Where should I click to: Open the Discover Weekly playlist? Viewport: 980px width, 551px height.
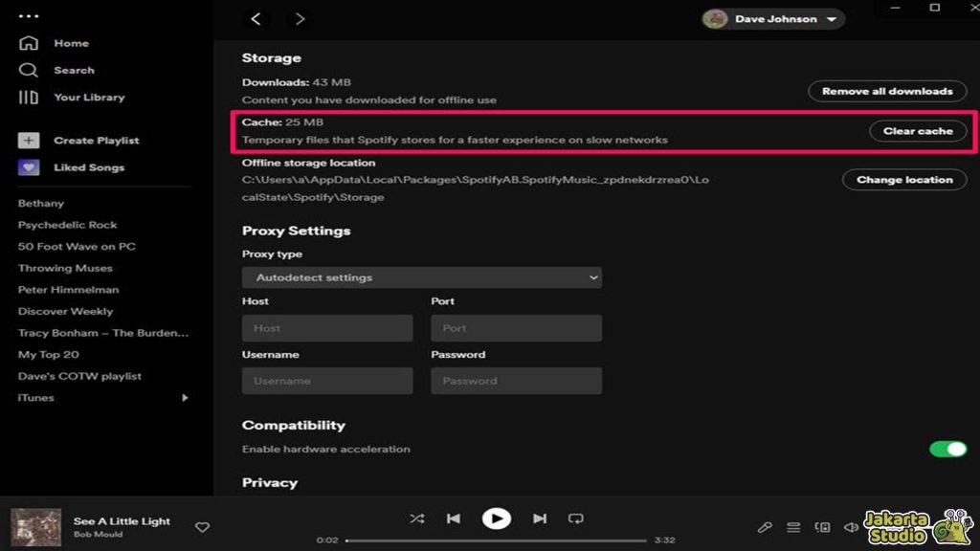click(x=65, y=311)
